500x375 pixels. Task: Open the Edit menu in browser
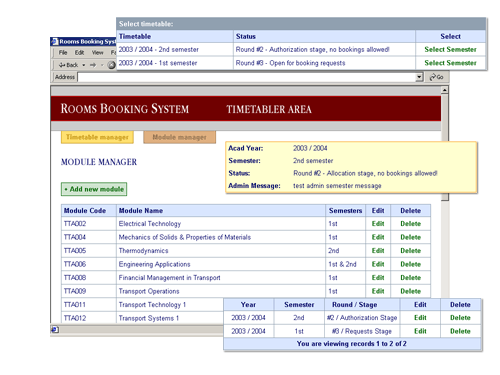pyautogui.click(x=79, y=52)
